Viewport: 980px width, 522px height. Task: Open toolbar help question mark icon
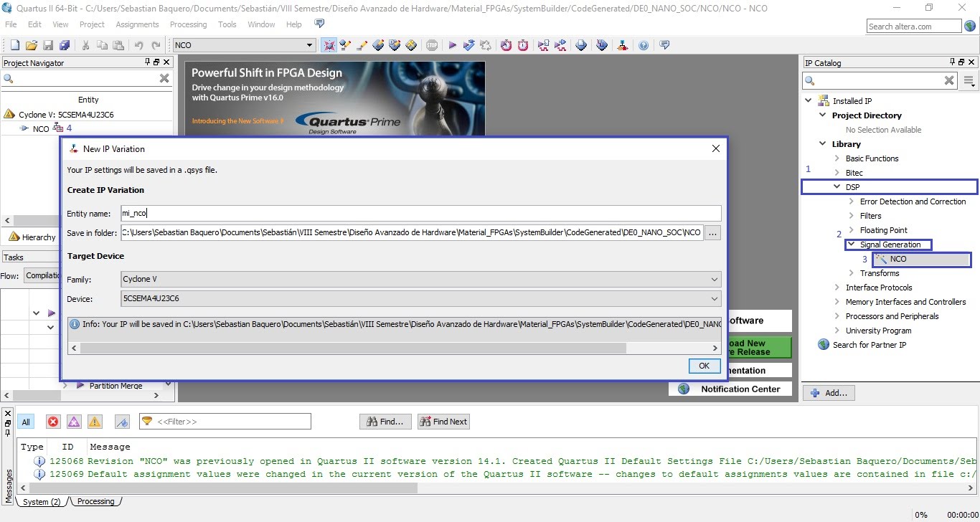click(644, 45)
